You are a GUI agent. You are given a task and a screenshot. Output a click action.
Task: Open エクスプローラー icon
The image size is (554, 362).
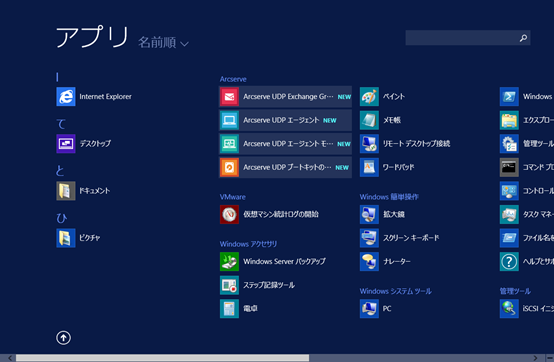click(509, 120)
